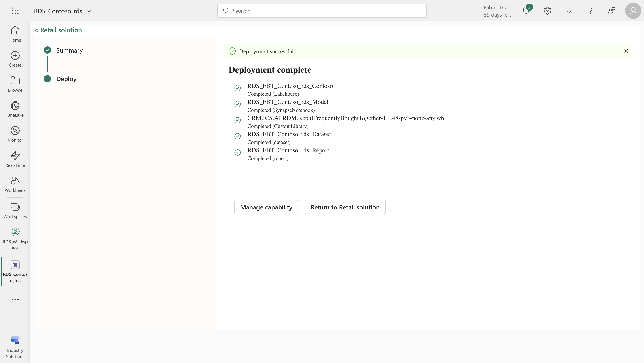Click checkmark beside RDS_FBT_Contoso_rds_Dataset
This screenshot has height=363, width=644.
click(237, 136)
